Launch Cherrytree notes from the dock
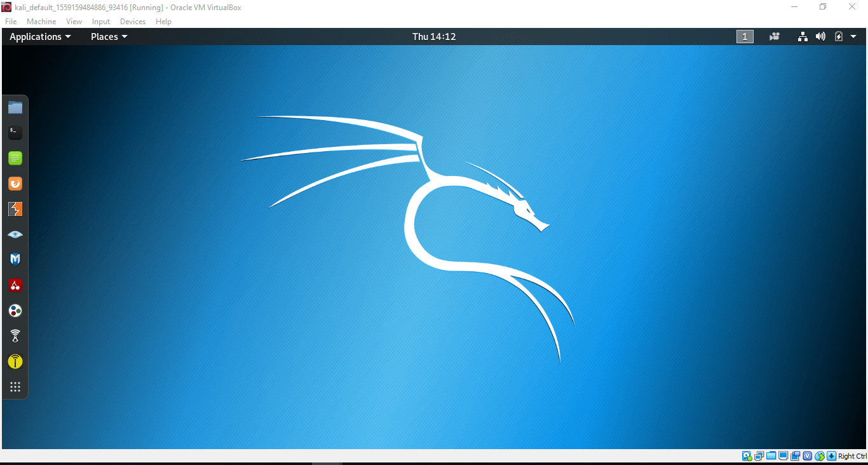Image resolution: width=868 pixels, height=465 pixels. 15,285
